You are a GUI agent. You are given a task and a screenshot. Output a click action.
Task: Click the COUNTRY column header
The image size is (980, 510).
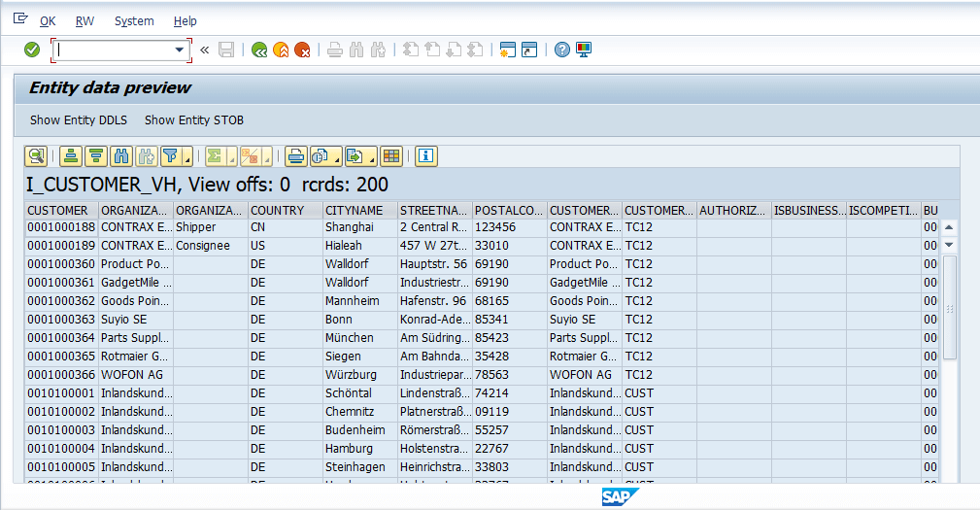[285, 211]
